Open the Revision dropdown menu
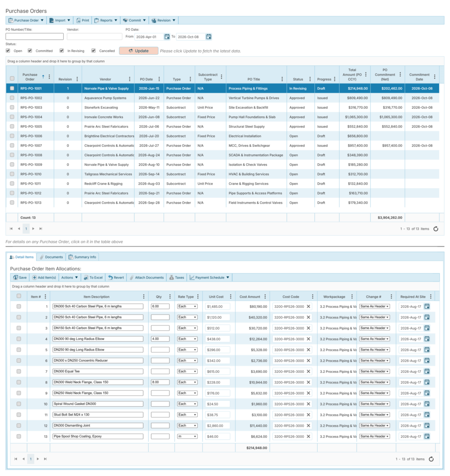Screen dimensions: 450x476 click(163, 20)
